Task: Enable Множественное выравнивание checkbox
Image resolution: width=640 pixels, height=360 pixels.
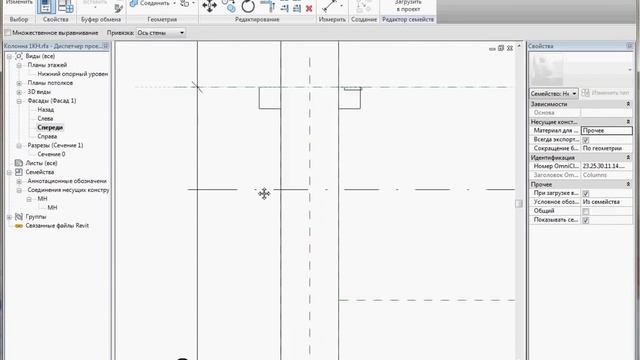Action: point(8,33)
